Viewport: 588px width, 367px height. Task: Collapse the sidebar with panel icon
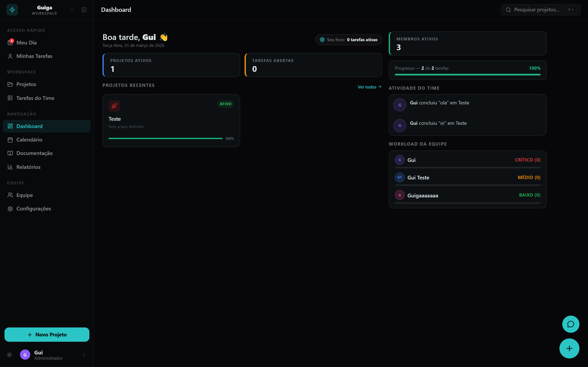pos(84,10)
